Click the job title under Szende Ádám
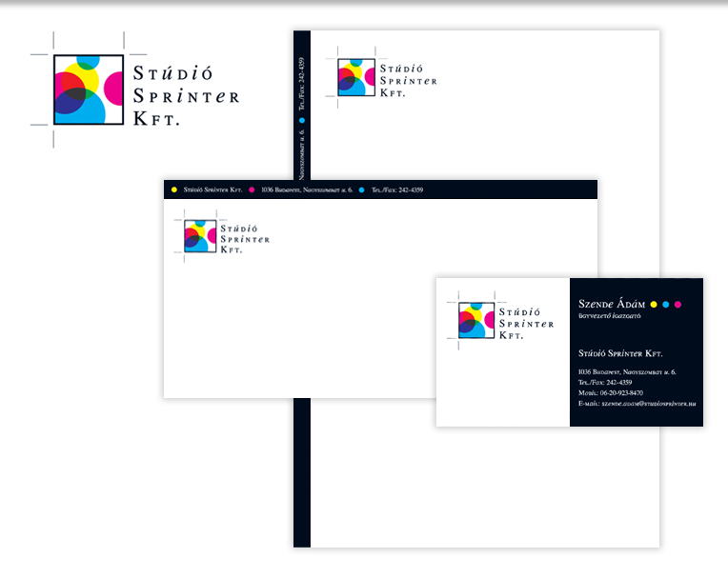Image resolution: width=728 pixels, height=578 pixels. tap(610, 316)
